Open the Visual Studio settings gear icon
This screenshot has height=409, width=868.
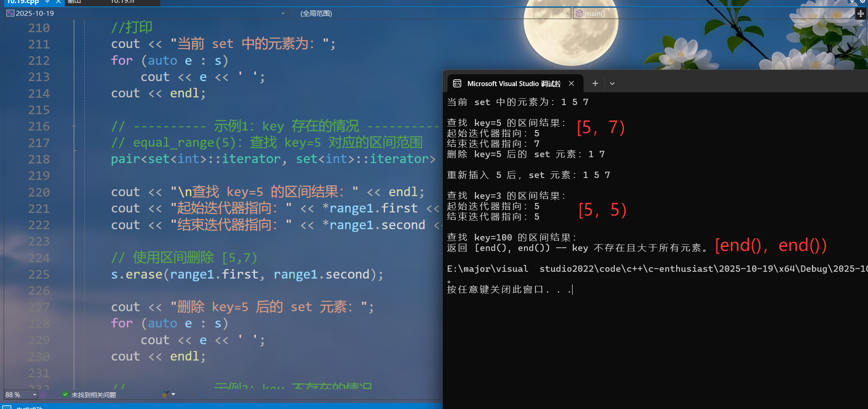[x=863, y=3]
